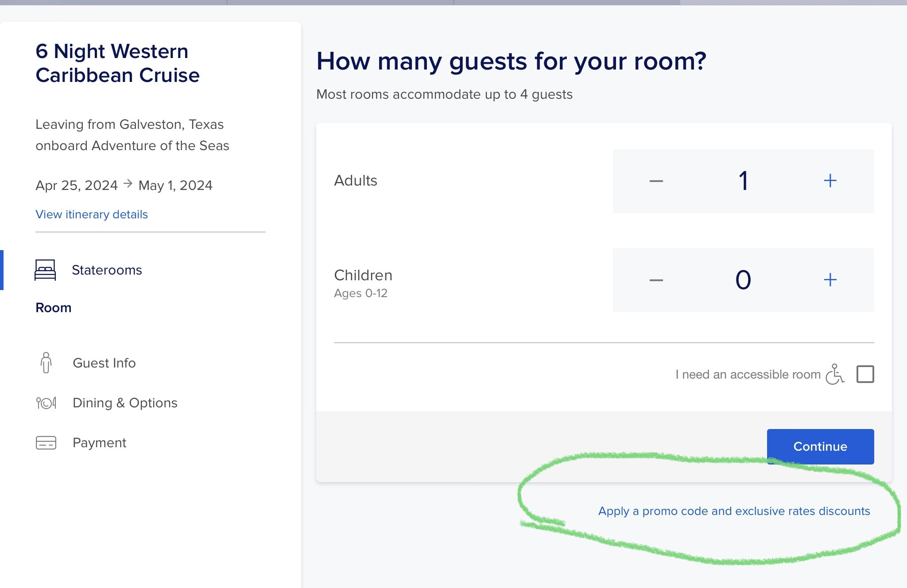
Task: Click the Guest Info person icon
Action: tap(46, 363)
